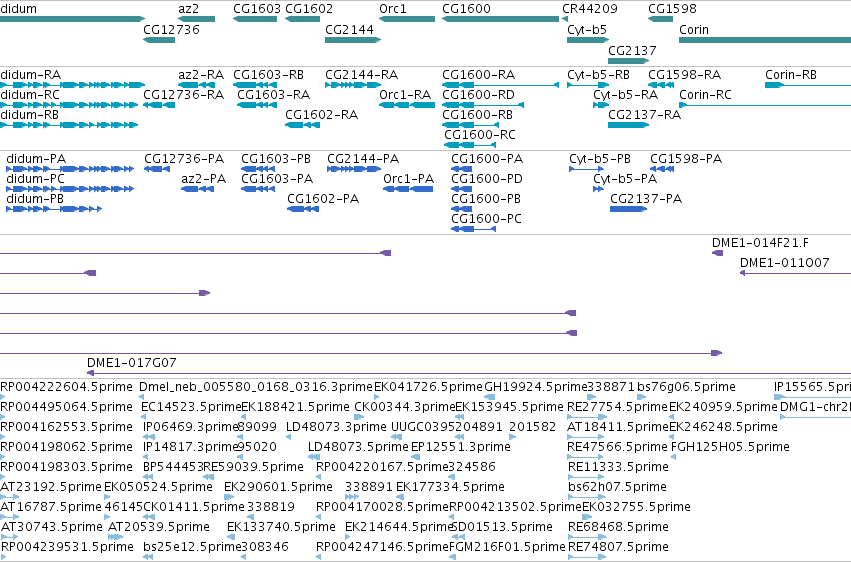Screen dimensions: 851x562
Task: Select the Orc1-PA protein label
Action: tap(408, 179)
